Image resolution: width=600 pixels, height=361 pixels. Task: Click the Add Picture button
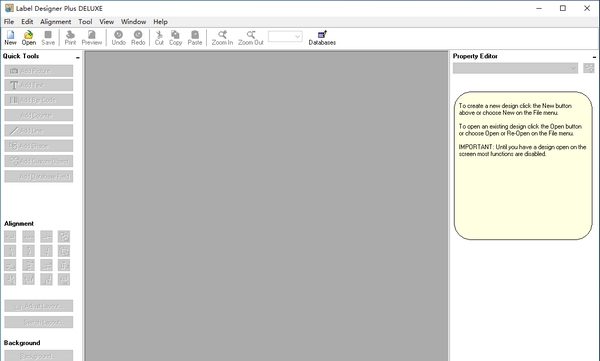click(x=39, y=71)
